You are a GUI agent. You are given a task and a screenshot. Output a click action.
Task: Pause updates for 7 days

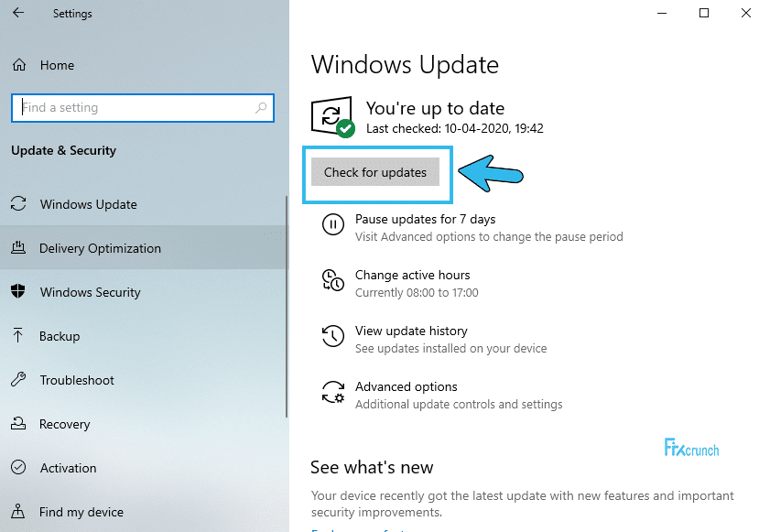425,219
